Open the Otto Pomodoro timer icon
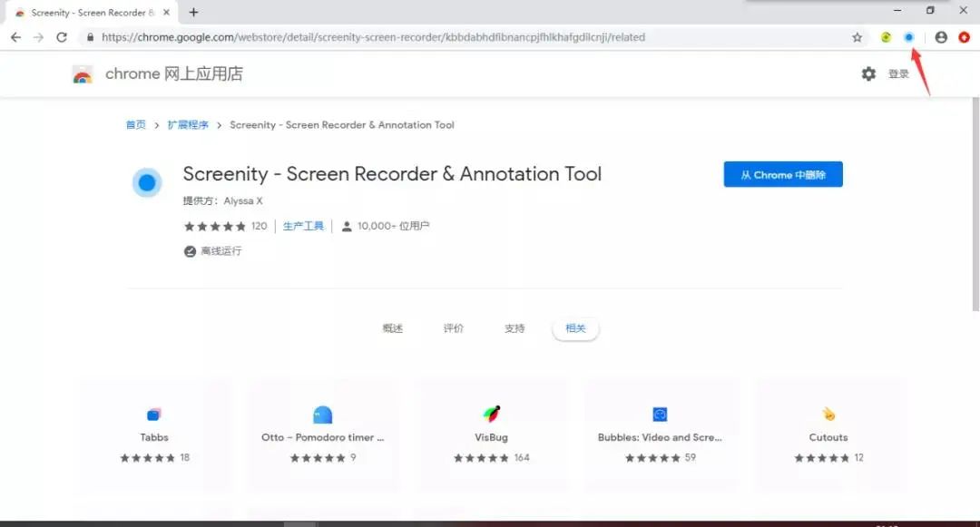 pyautogui.click(x=322, y=414)
